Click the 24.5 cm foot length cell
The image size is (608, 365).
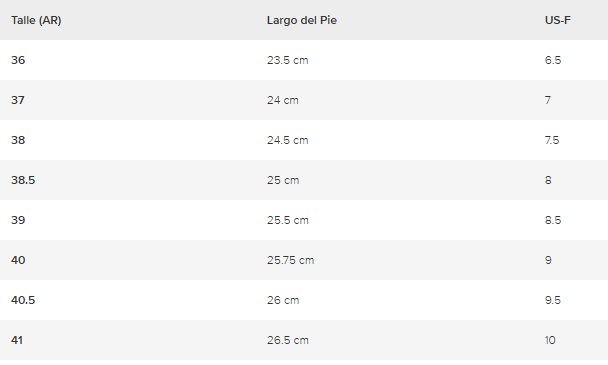point(287,140)
